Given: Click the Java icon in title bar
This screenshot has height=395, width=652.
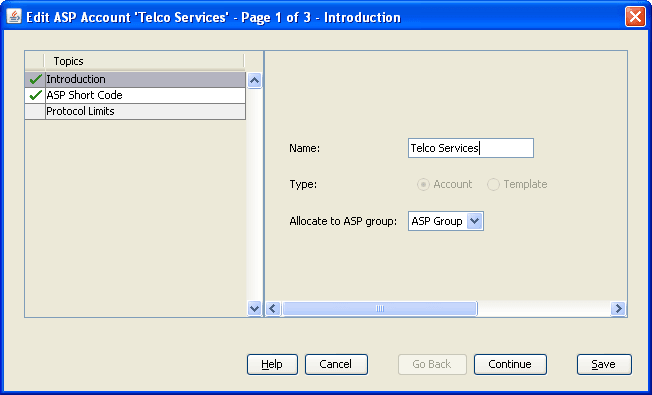Looking at the screenshot, I should click(x=14, y=17).
